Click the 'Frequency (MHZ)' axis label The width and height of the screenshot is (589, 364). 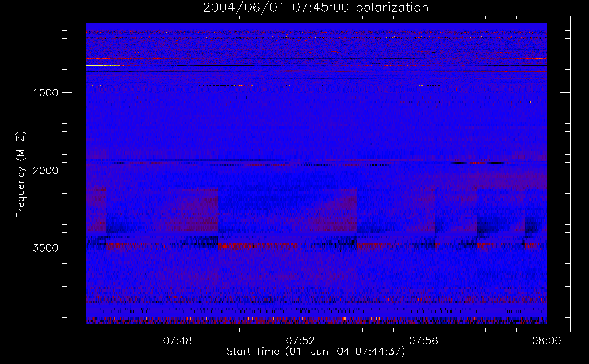[21, 175]
